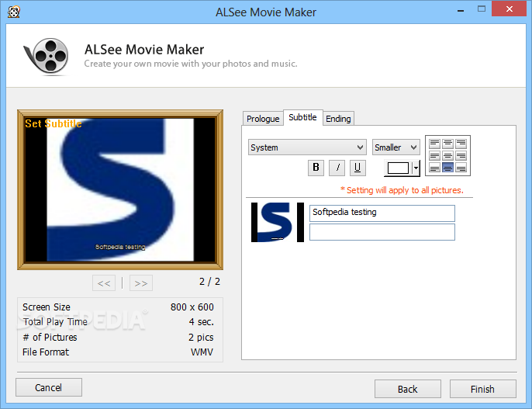
Task: Click the WMV file format value
Action: pyautogui.click(x=202, y=352)
